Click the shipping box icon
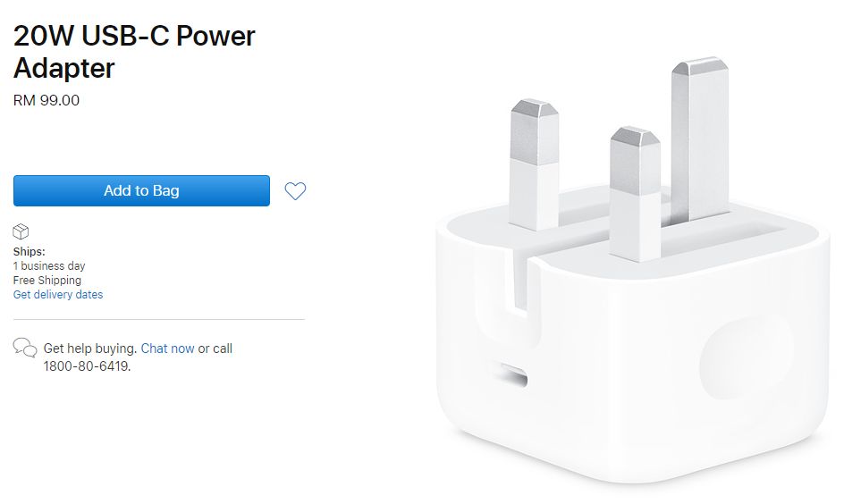Screen dimensions: 844x504 [x=21, y=231]
